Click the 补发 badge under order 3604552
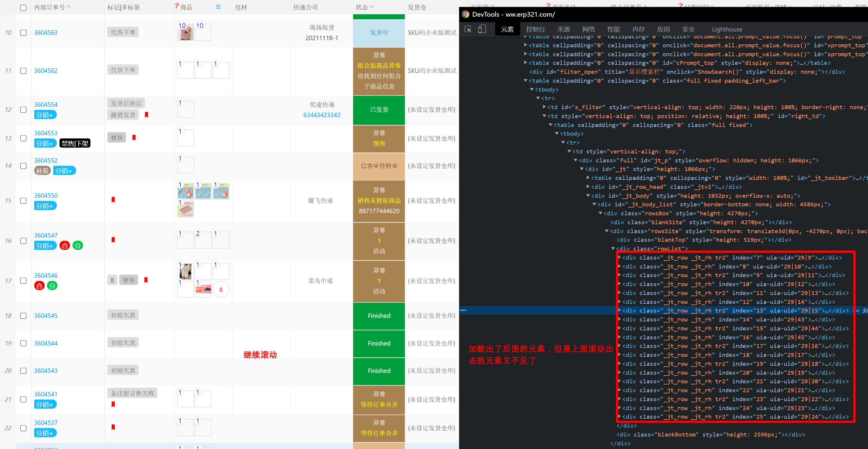This screenshot has height=449, width=868. 42,171
